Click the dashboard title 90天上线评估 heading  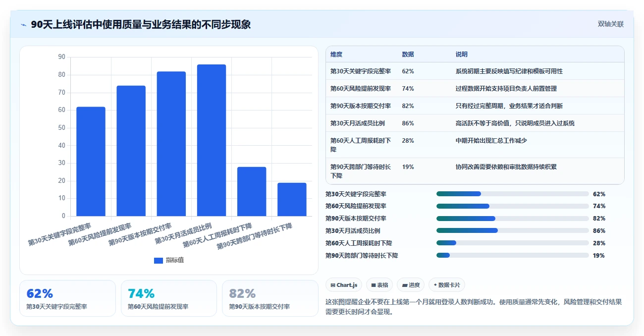point(141,25)
